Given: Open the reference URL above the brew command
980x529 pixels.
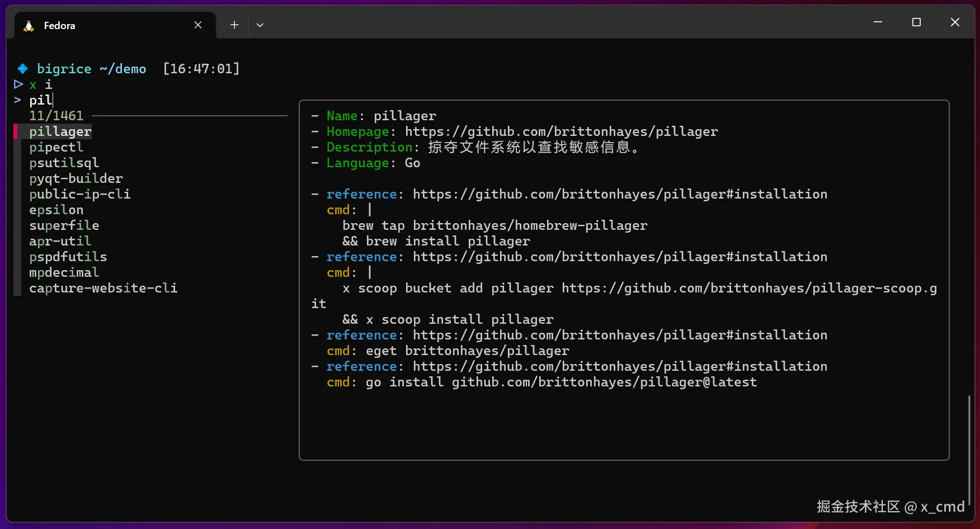Looking at the screenshot, I should [620, 194].
